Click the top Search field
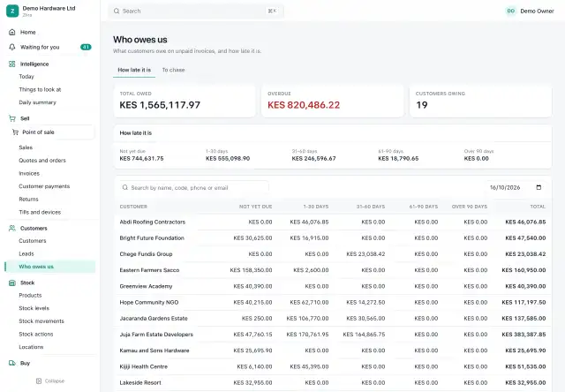This screenshot has height=392, width=565. pos(196,11)
